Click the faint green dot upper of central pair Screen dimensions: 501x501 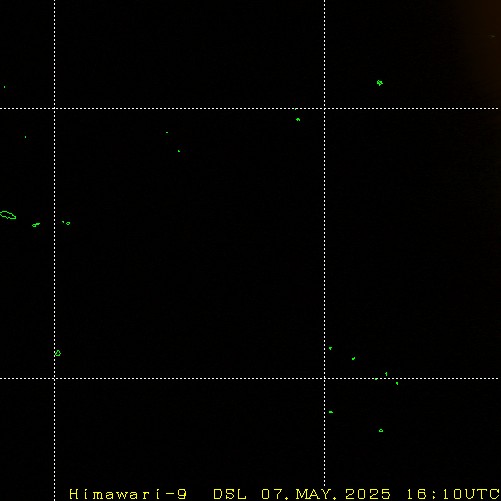(x=167, y=133)
